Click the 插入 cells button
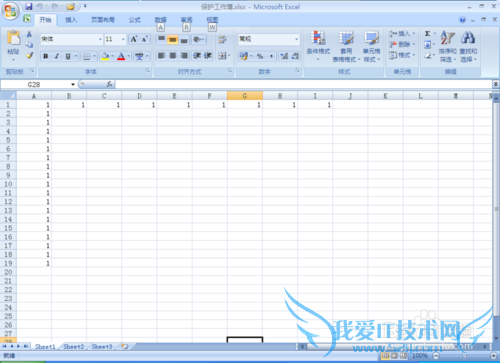 tap(402, 34)
